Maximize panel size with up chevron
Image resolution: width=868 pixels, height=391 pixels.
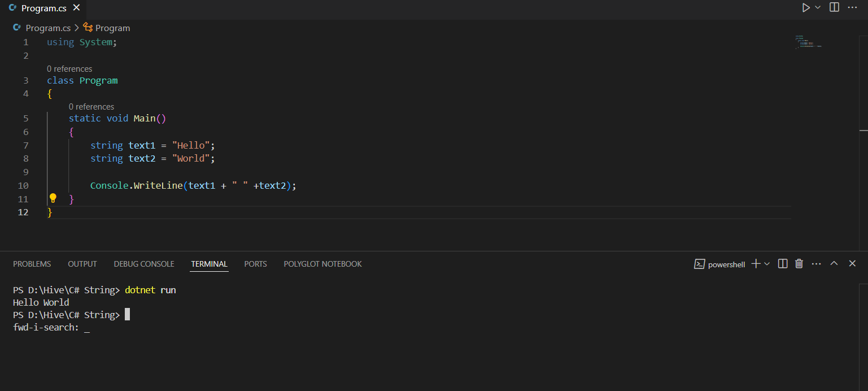click(834, 263)
